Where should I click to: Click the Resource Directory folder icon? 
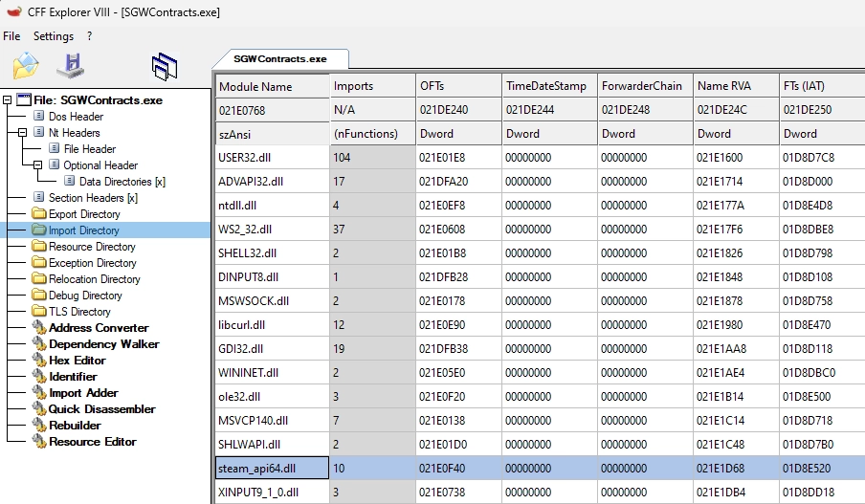click(x=39, y=246)
